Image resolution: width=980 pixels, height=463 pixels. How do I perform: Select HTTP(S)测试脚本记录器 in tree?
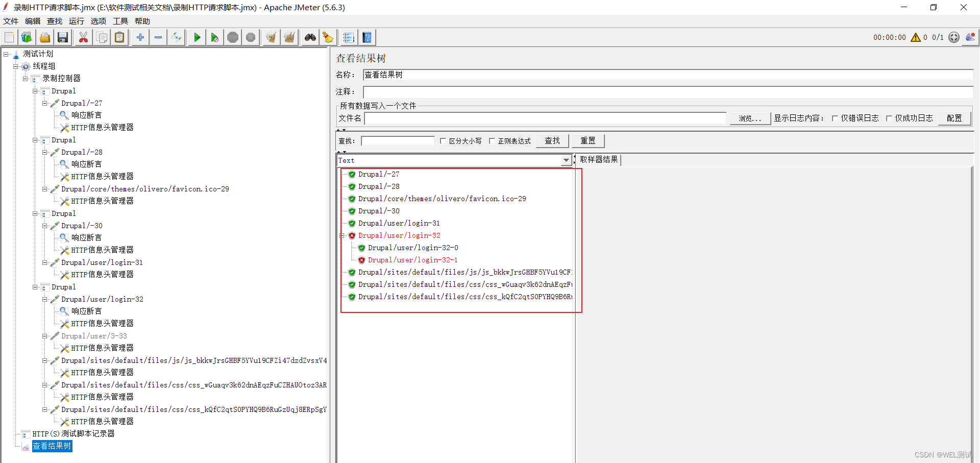coord(73,434)
